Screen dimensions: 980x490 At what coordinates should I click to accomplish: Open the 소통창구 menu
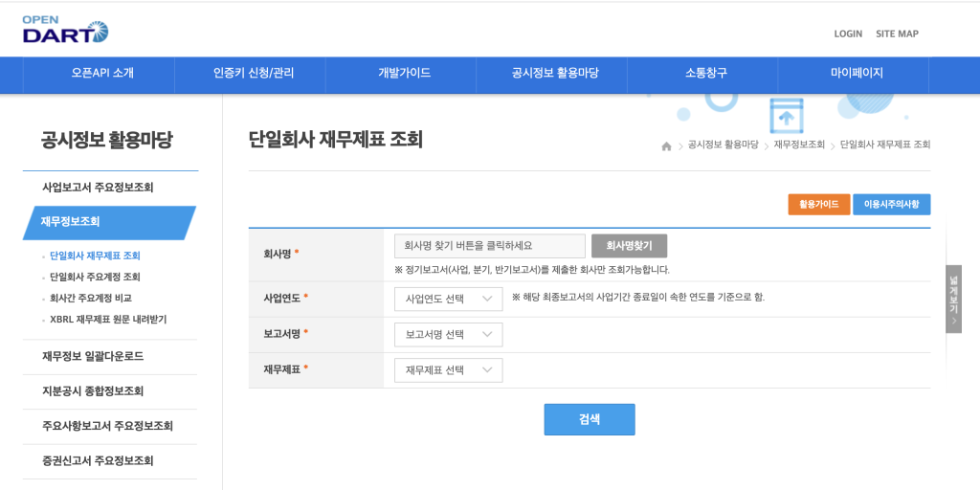coord(705,73)
